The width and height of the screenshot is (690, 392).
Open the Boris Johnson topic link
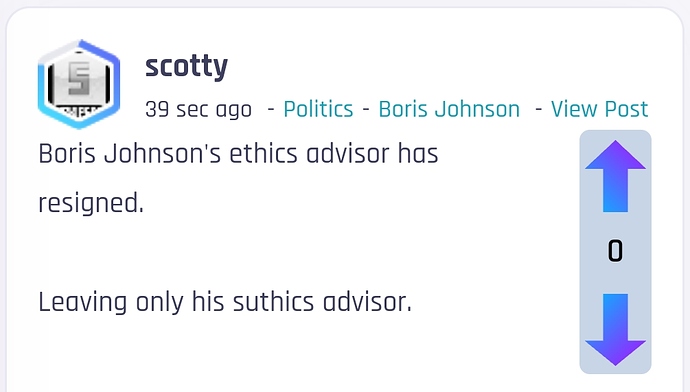pyautogui.click(x=449, y=109)
